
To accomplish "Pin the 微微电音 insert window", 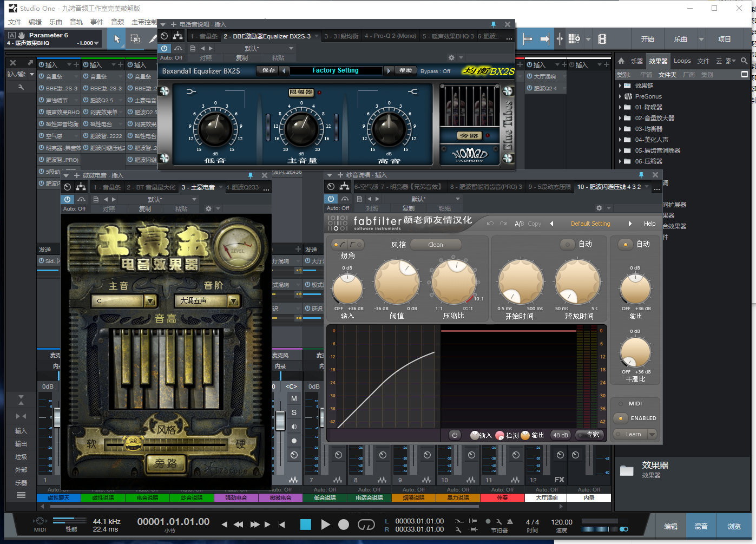I will click(x=251, y=175).
